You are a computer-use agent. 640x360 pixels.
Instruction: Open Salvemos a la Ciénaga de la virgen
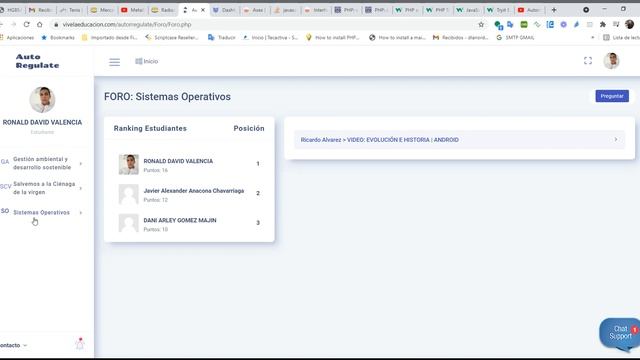click(44, 188)
